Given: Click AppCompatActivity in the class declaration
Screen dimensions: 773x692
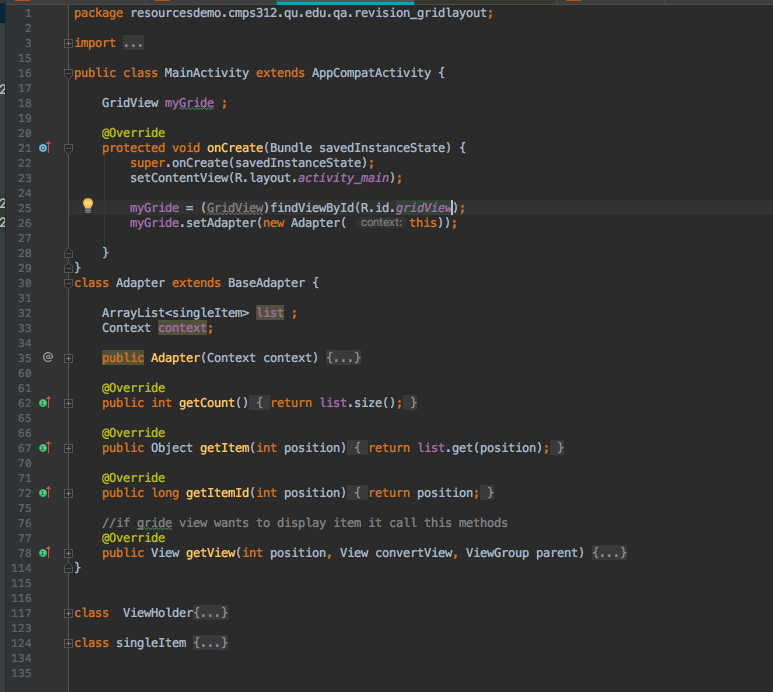Looking at the screenshot, I should (x=371, y=73).
